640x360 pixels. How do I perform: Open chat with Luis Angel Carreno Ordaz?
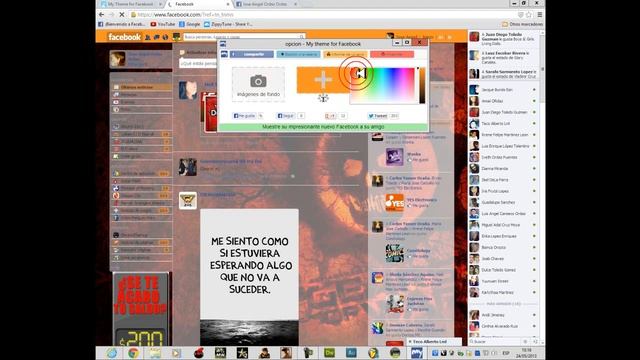[x=502, y=213]
